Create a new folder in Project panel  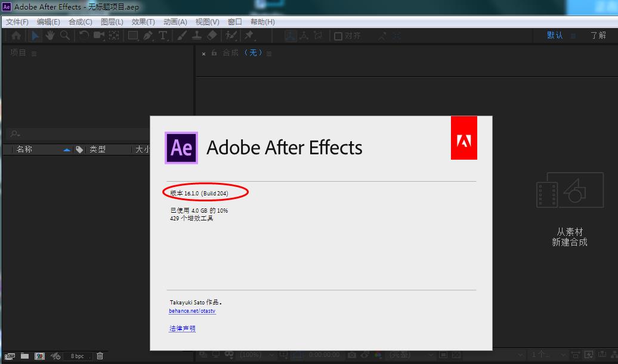[x=25, y=356]
